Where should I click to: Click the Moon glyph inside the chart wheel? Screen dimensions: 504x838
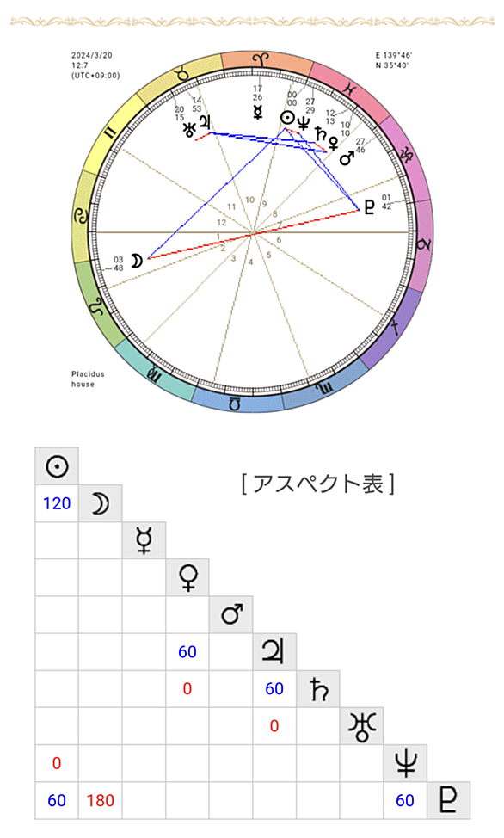(x=138, y=261)
